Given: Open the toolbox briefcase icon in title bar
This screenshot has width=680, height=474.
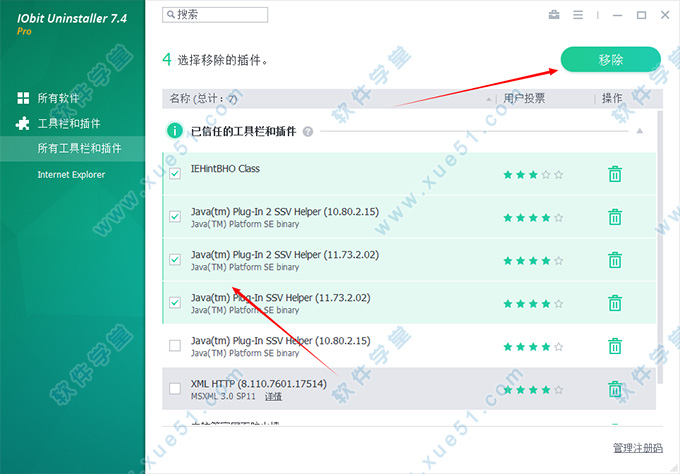Looking at the screenshot, I should 554,15.
